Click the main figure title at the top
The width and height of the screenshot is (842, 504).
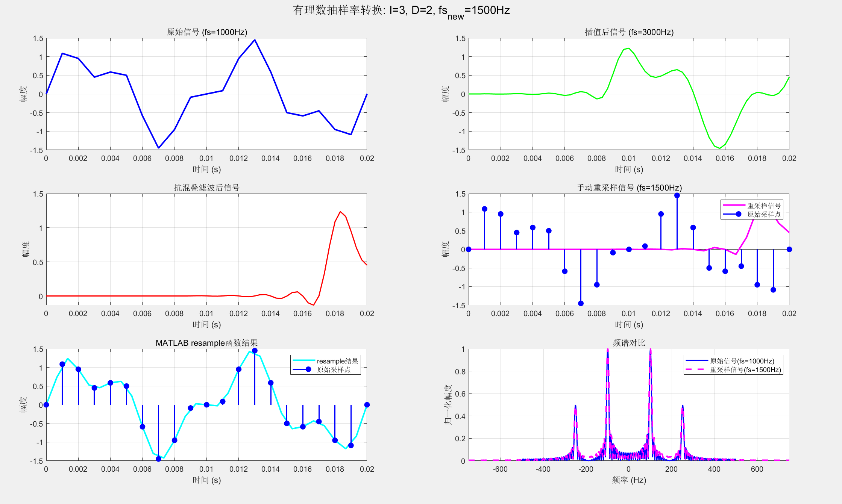point(401,11)
